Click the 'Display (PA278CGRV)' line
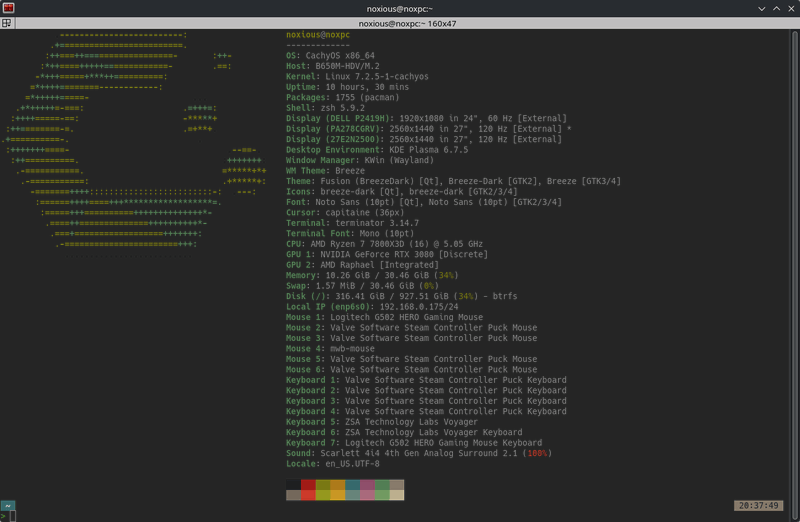This screenshot has height=522, width=800. click(x=429, y=129)
